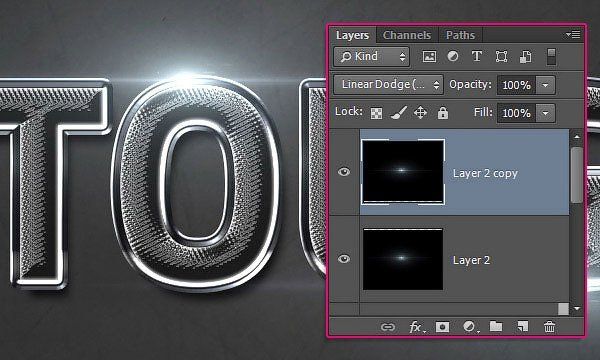This screenshot has width=600, height=360.
Task: Filter for pixel layers icon
Action: tap(429, 57)
